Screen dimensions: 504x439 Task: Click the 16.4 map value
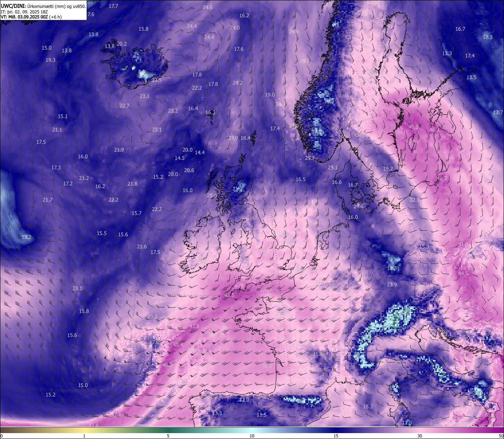[193, 108]
